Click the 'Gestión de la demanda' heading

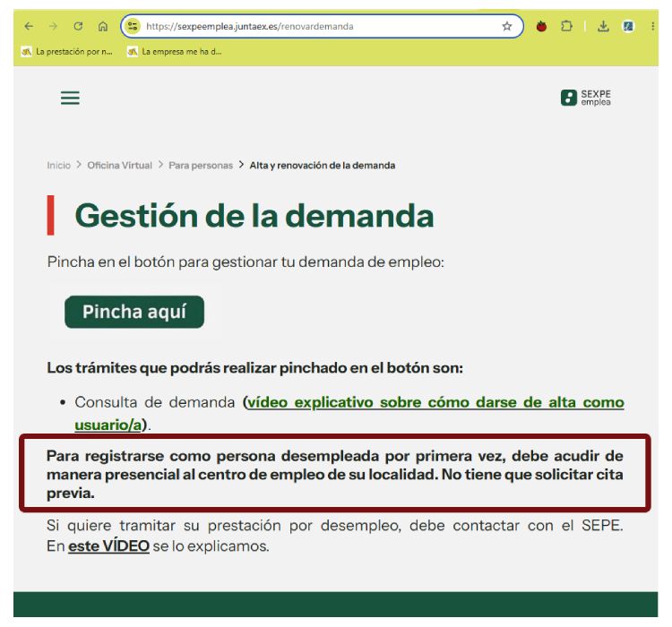pyautogui.click(x=254, y=215)
